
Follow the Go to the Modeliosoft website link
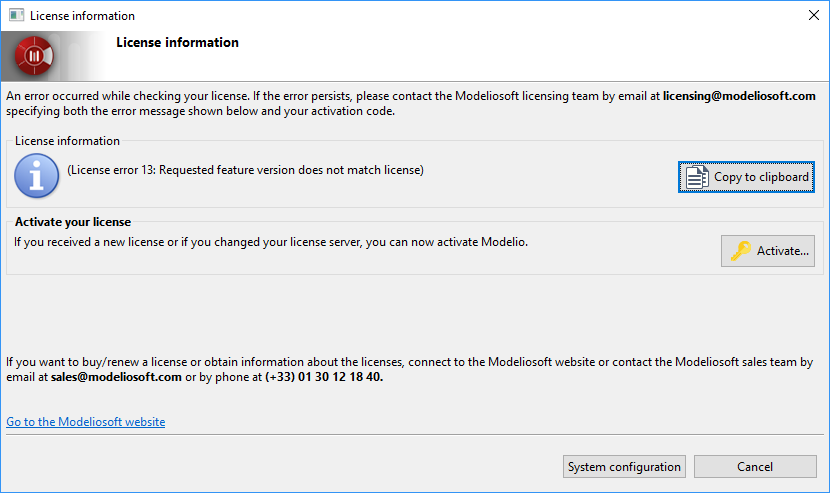pyautogui.click(x=86, y=422)
